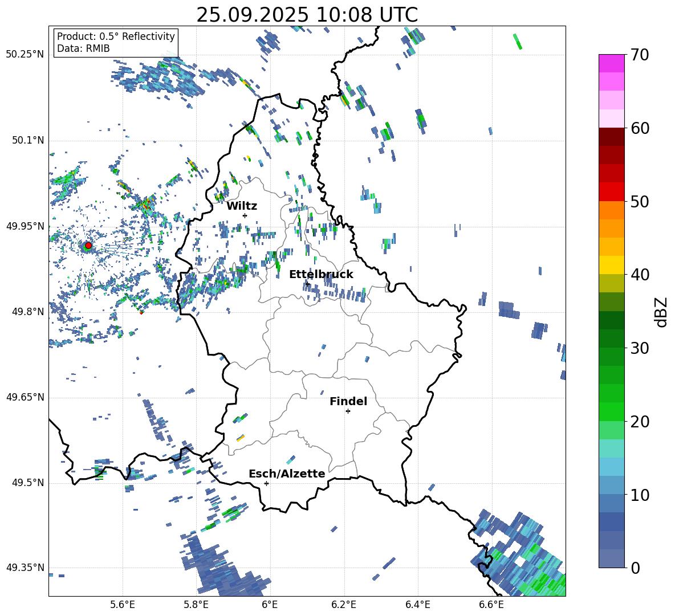Click the 49.8°N latitude label
675x616 pixels.
click(28, 312)
